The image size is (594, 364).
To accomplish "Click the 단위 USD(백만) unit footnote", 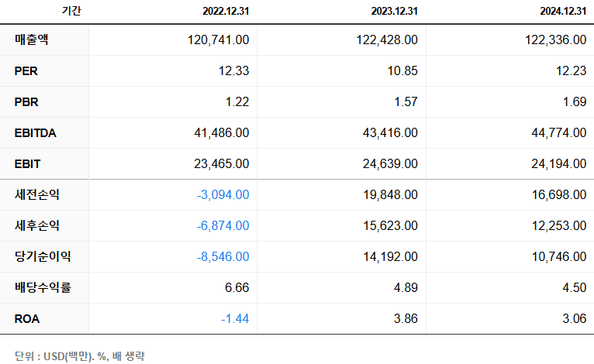I will click(80, 356).
